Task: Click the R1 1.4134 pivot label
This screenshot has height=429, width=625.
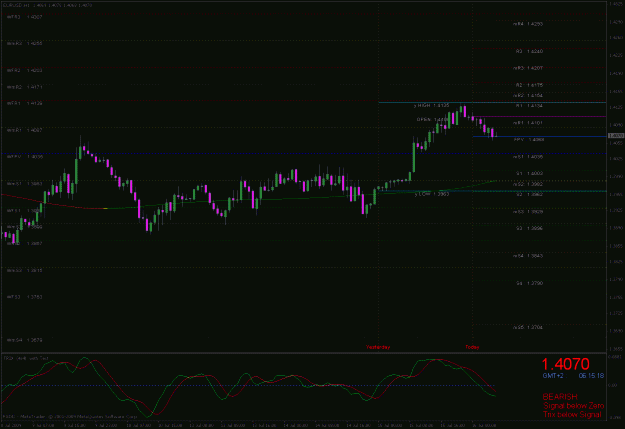Action: coord(529,106)
